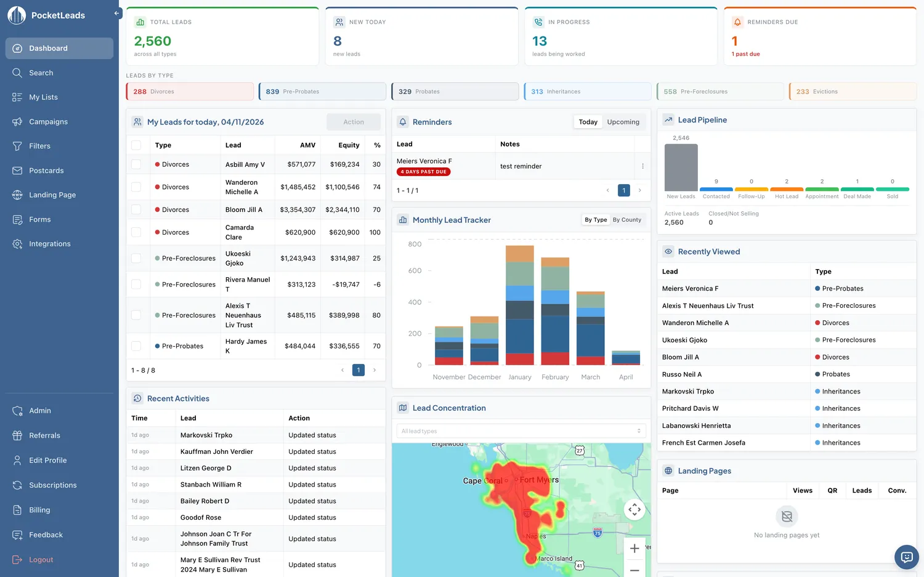924x577 pixels.
Task: Go to previous page of Reminders
Action: click(x=608, y=190)
